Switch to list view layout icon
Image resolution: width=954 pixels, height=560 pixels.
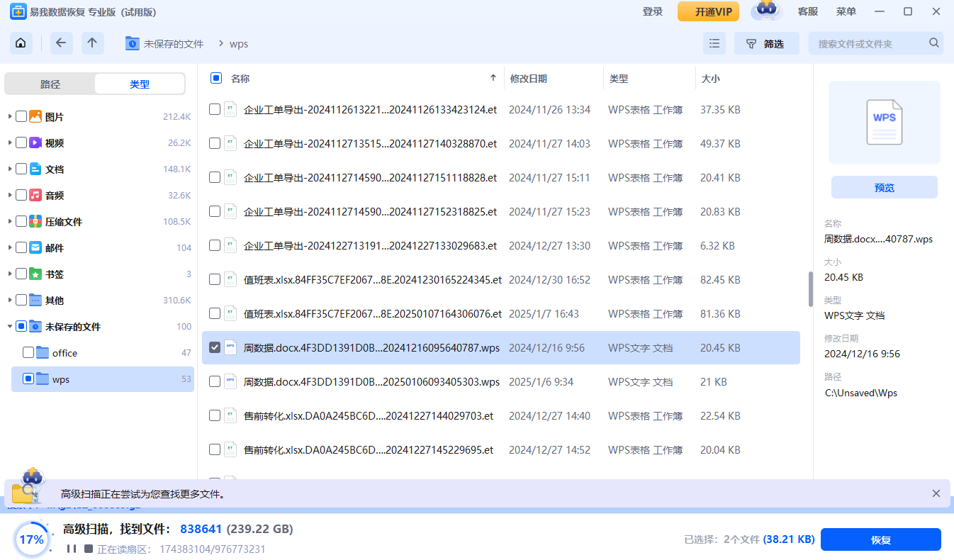click(714, 43)
